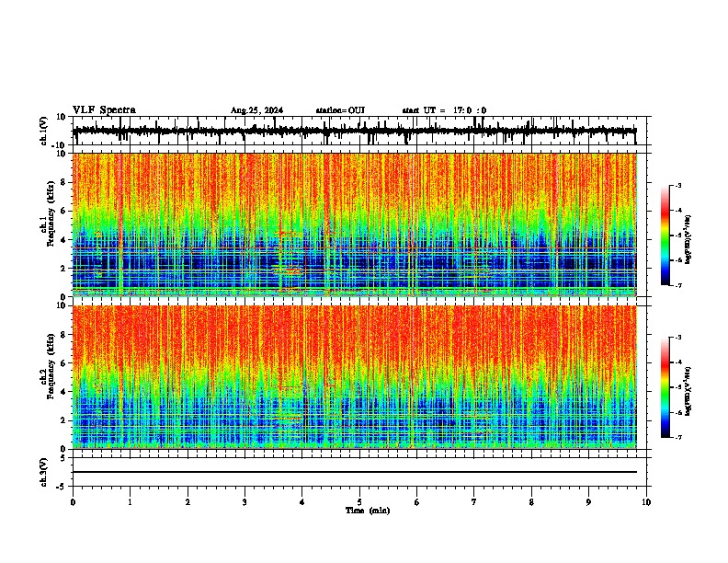Image resolution: width=728 pixels, height=563 pixels.
Task: Click the "4" tick on ch.2 frequency axis
Action: pyautogui.click(x=63, y=392)
